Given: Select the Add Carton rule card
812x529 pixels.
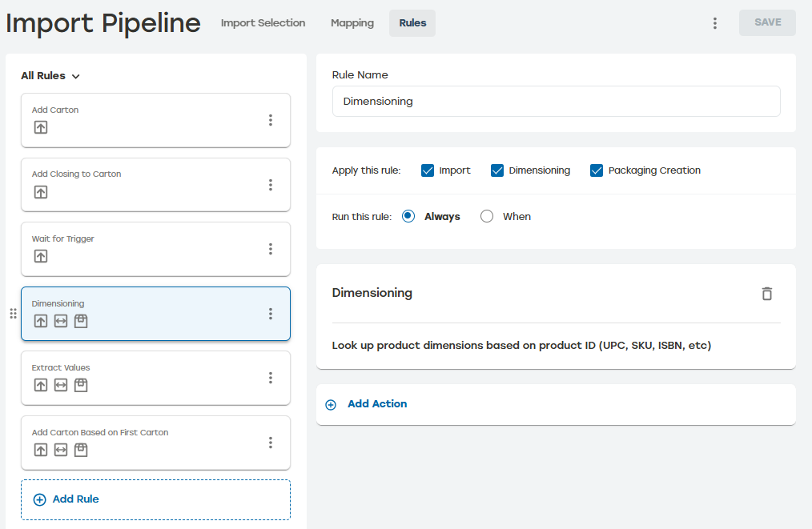Looking at the screenshot, I should 155,120.
